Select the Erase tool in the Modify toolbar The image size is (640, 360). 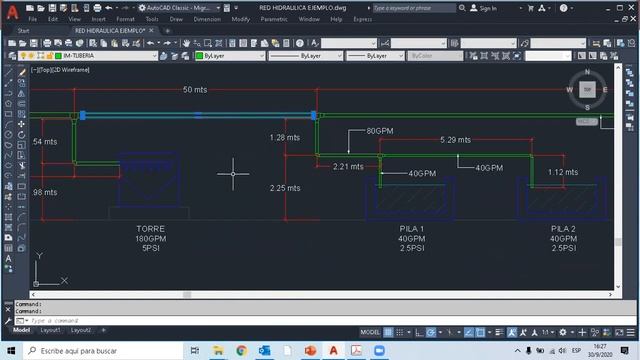(x=22, y=72)
